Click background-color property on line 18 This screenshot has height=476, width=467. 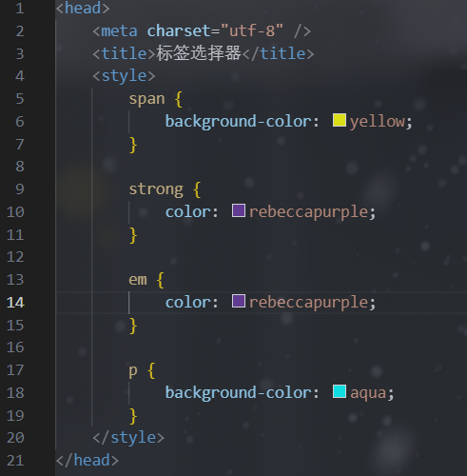click(x=238, y=393)
